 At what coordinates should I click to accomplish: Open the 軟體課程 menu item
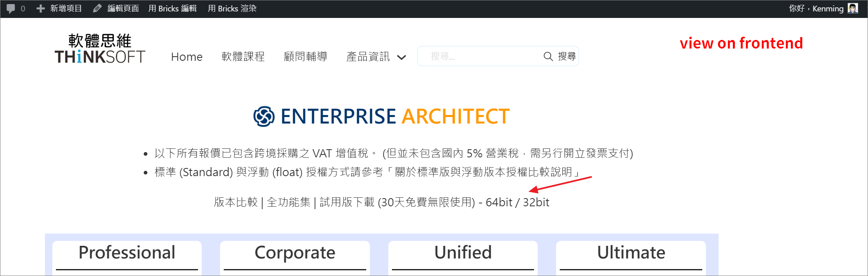(x=243, y=57)
